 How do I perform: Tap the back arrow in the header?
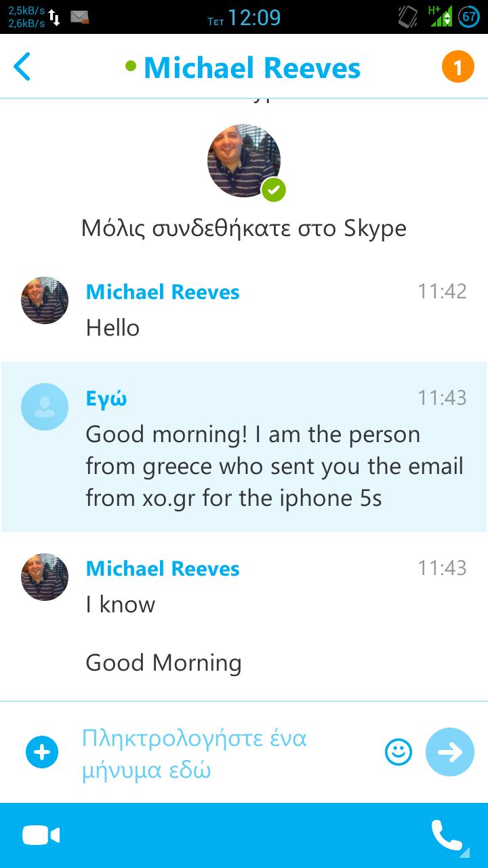(x=22, y=68)
